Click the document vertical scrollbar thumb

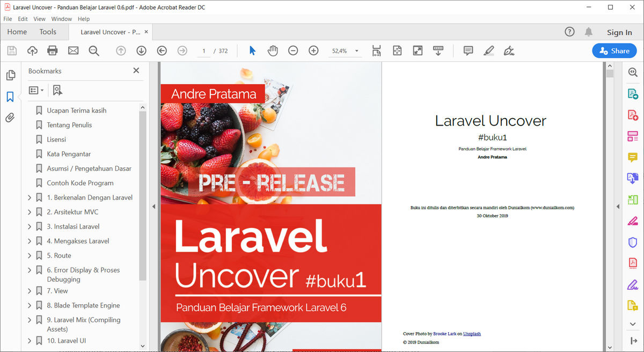pos(610,74)
